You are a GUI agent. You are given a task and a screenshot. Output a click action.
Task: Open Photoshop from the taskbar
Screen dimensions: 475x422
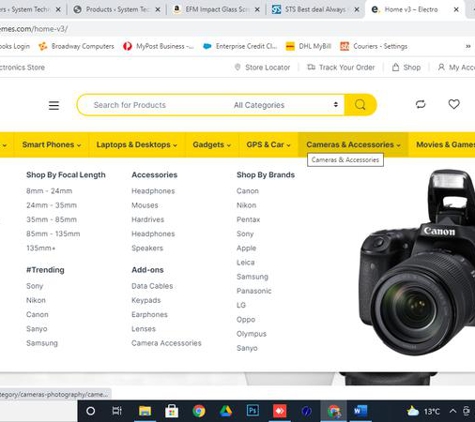pyautogui.click(x=253, y=411)
